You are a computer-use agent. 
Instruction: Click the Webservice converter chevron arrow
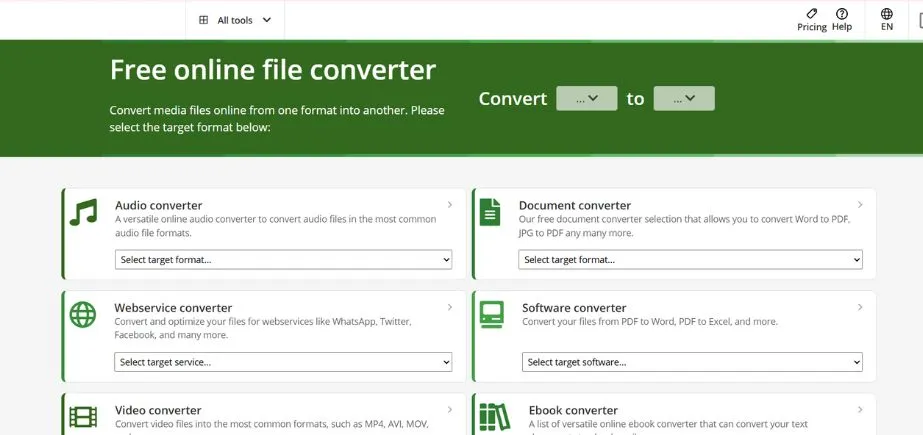[x=450, y=307]
